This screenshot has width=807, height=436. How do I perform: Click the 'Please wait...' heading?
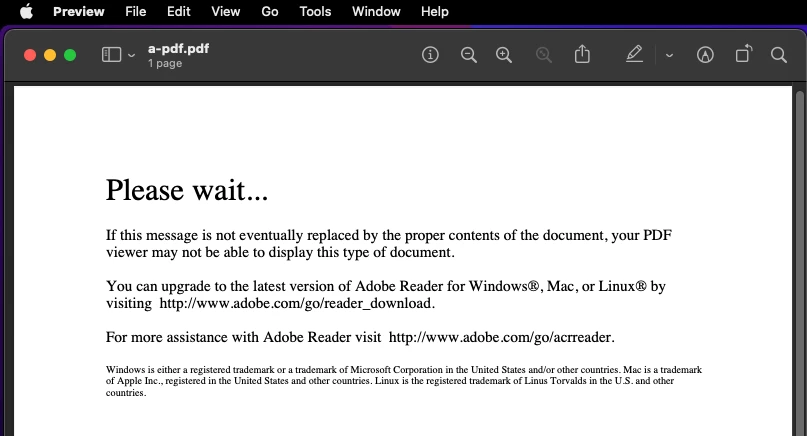coord(187,190)
